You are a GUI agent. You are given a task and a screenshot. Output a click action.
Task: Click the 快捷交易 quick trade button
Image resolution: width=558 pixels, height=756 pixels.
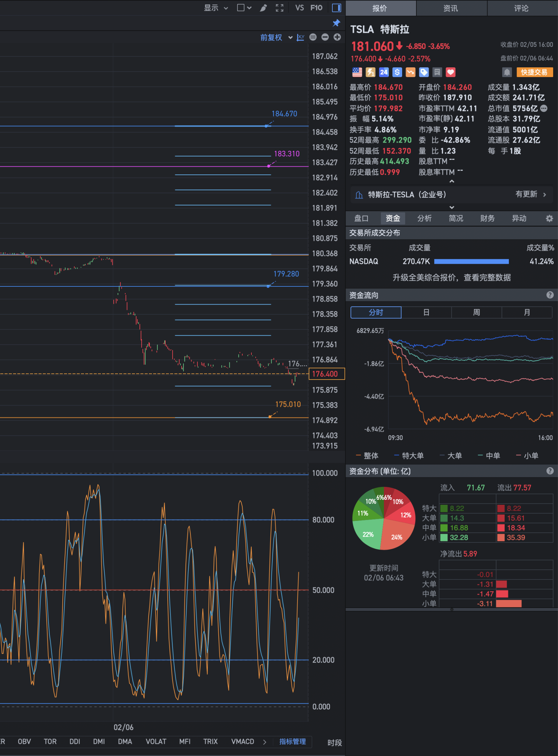(x=534, y=72)
